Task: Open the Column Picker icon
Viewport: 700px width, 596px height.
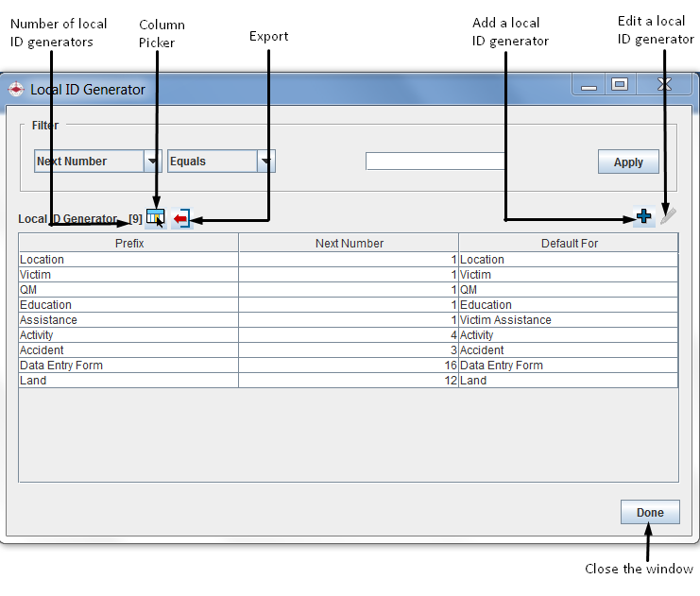Action: click(x=156, y=218)
